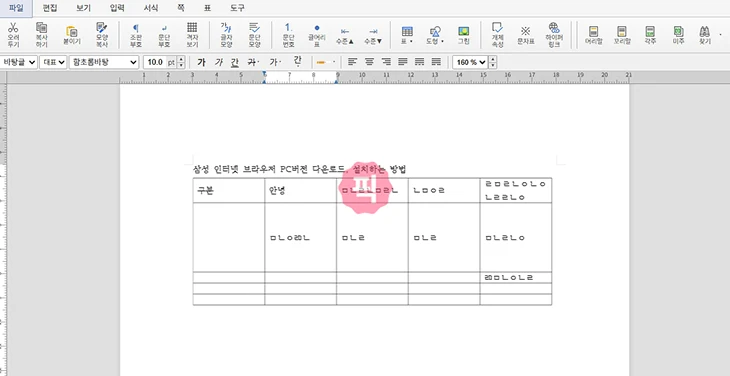Open the 서식 menu
Screen dimensions: 730x376
(150, 8)
